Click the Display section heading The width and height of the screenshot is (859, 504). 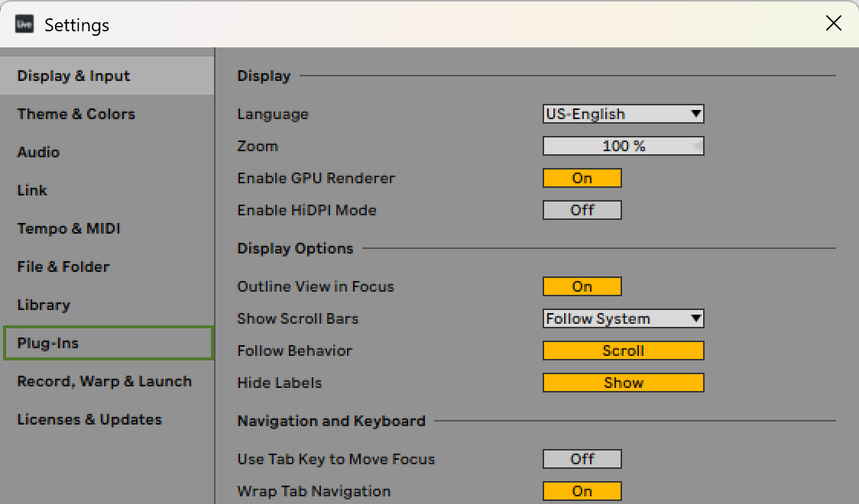point(264,76)
